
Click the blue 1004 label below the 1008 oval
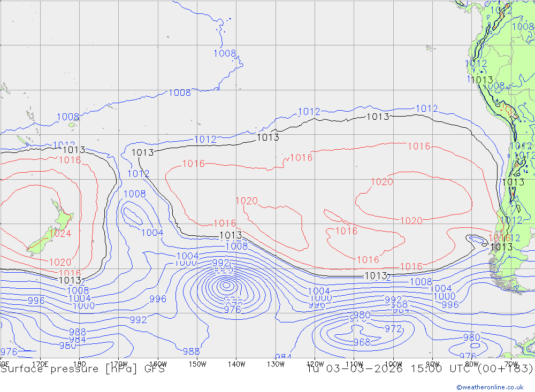(x=152, y=233)
